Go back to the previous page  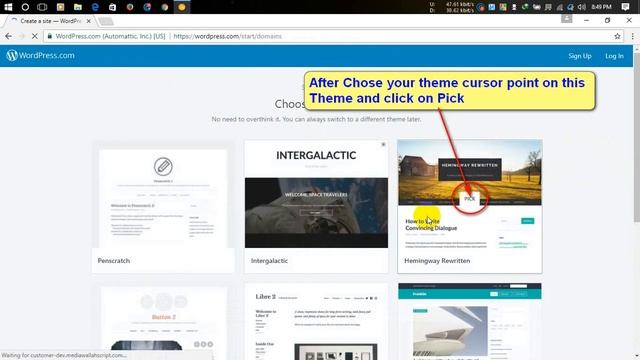click(9, 36)
